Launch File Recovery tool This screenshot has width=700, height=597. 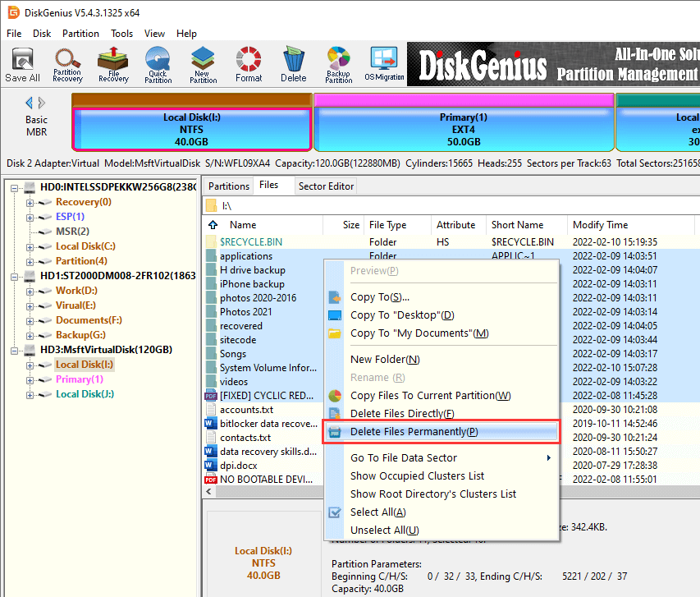[x=113, y=65]
